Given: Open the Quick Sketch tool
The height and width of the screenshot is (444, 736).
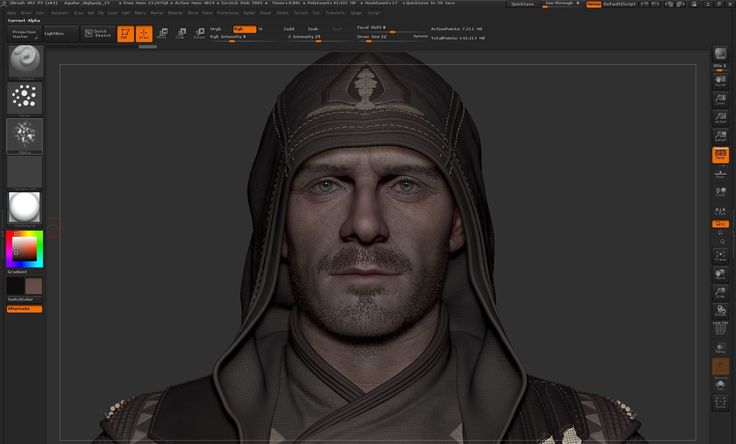Looking at the screenshot, I should click(99, 33).
